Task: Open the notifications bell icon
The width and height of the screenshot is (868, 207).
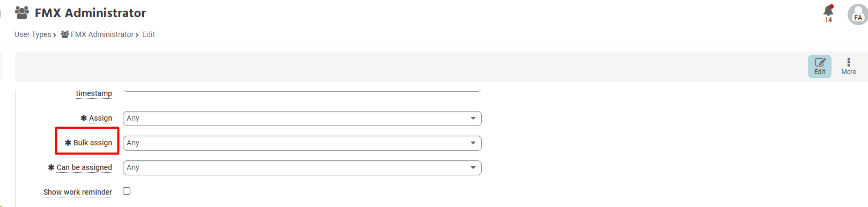Action: [x=828, y=10]
